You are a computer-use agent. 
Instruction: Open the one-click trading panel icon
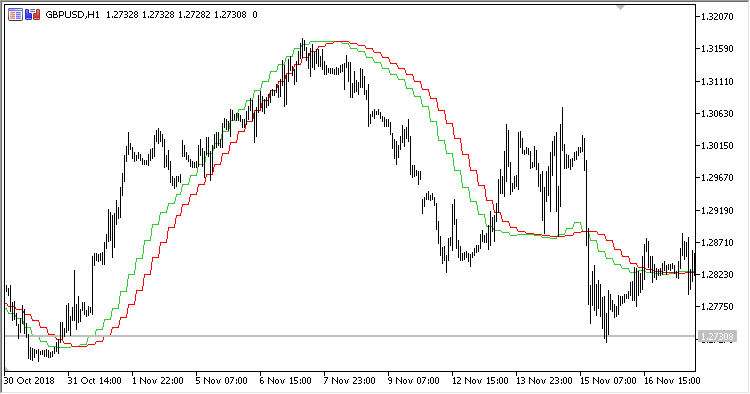(15, 15)
